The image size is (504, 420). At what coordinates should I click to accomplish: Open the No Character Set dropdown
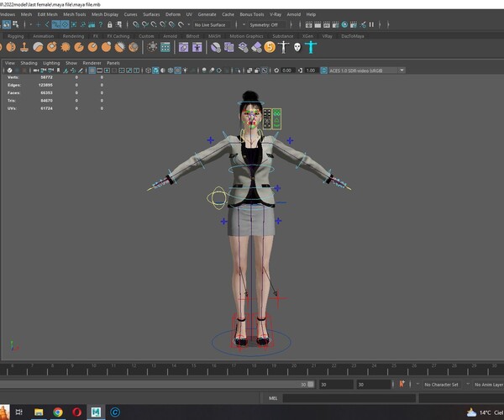(x=441, y=385)
